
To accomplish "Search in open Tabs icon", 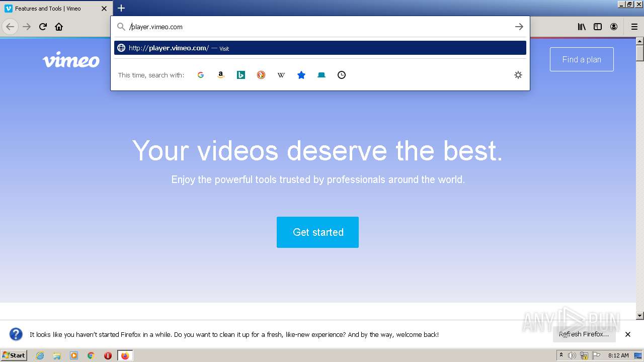I will (x=321, y=75).
